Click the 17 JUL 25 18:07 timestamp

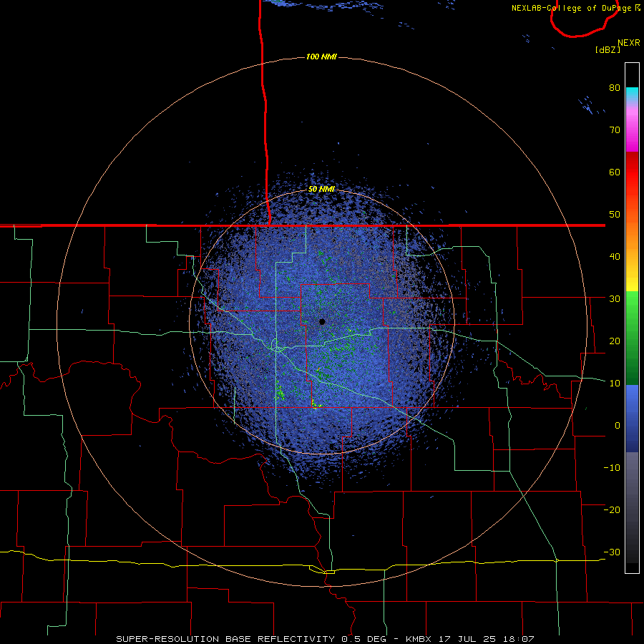(485, 639)
